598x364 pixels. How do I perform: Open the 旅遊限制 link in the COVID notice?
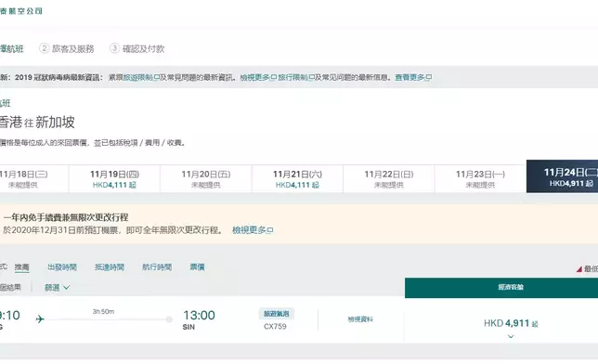[x=141, y=77]
